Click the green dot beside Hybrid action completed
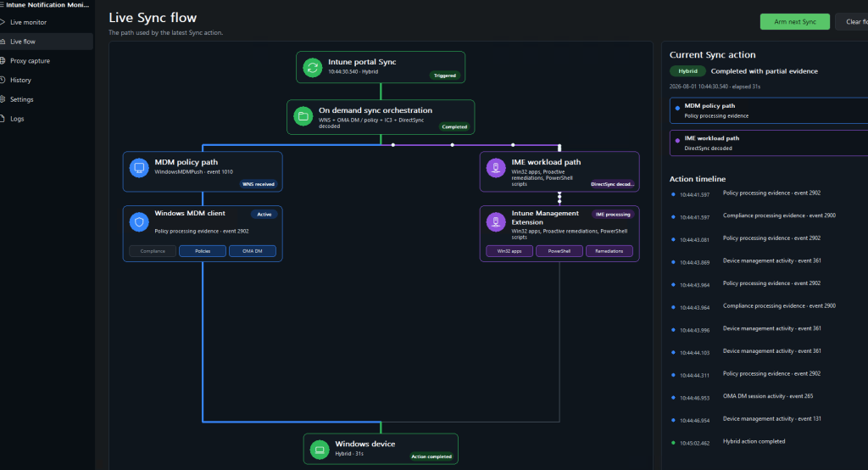This screenshot has height=470, width=868. point(673,443)
